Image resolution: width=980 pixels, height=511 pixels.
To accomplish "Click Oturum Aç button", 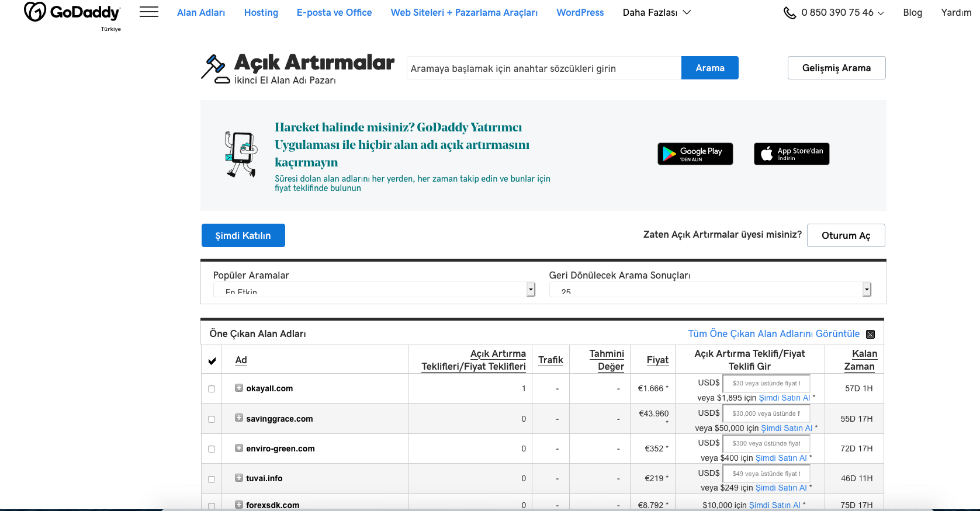I will click(x=846, y=235).
